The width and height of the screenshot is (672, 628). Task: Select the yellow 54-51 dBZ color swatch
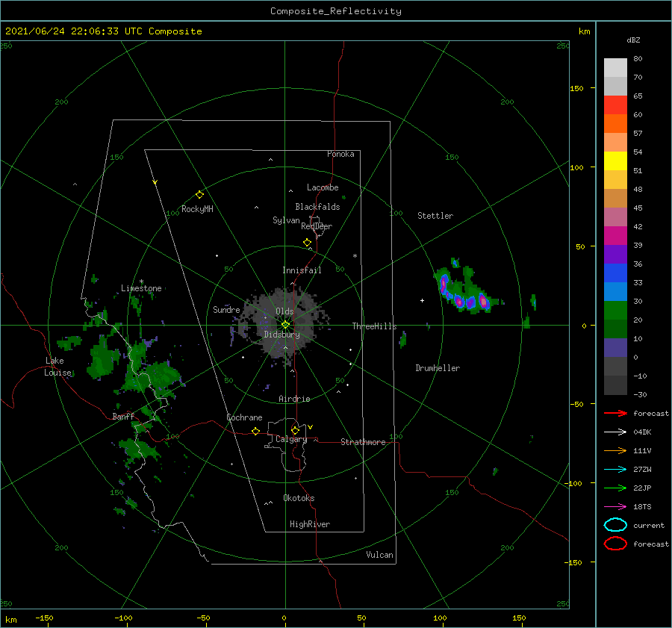coord(615,161)
